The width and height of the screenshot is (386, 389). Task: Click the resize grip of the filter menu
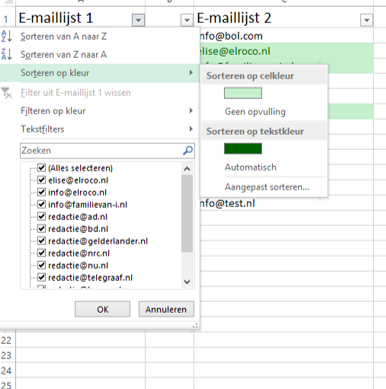click(195, 326)
